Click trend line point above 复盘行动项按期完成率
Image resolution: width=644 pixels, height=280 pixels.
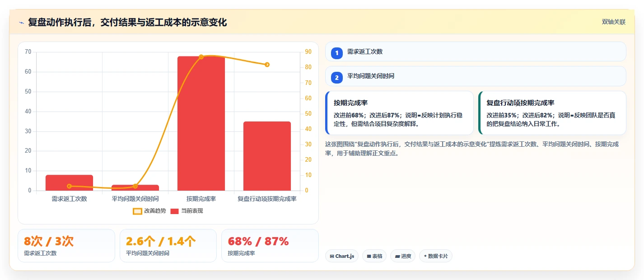click(x=267, y=65)
